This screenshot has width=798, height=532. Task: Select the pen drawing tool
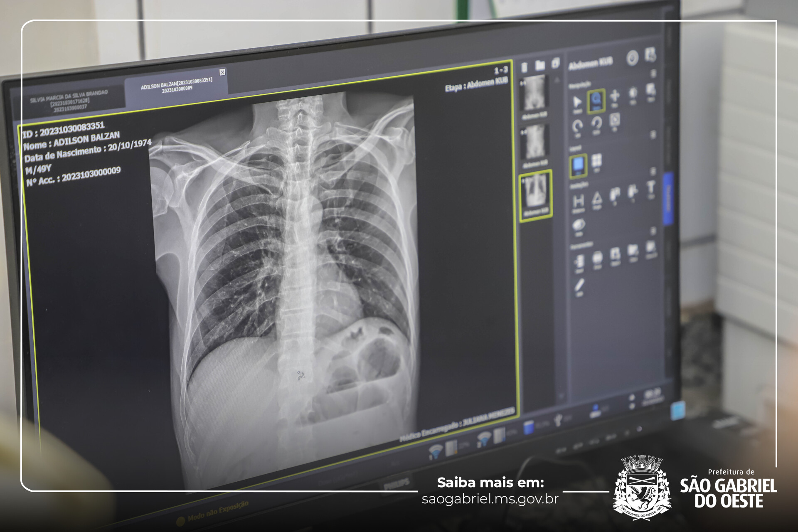(x=579, y=287)
